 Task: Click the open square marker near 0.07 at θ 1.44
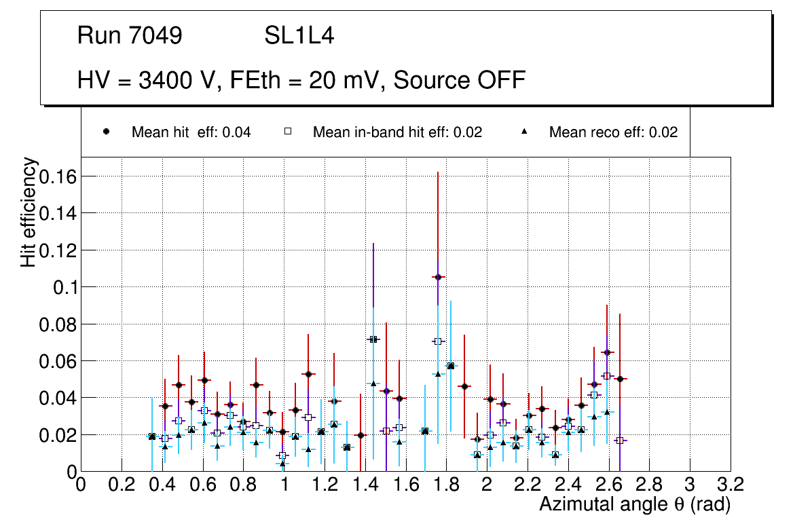click(373, 339)
